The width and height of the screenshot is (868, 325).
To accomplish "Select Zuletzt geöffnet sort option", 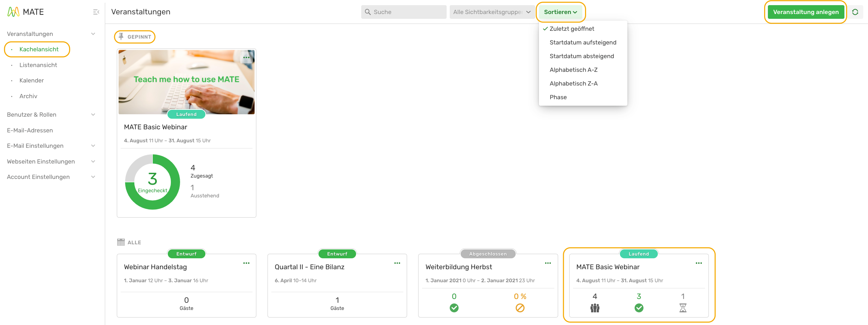I will (583, 29).
